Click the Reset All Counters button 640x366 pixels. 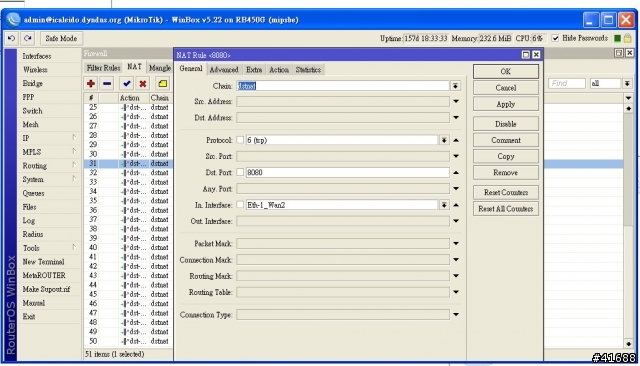pos(506,209)
